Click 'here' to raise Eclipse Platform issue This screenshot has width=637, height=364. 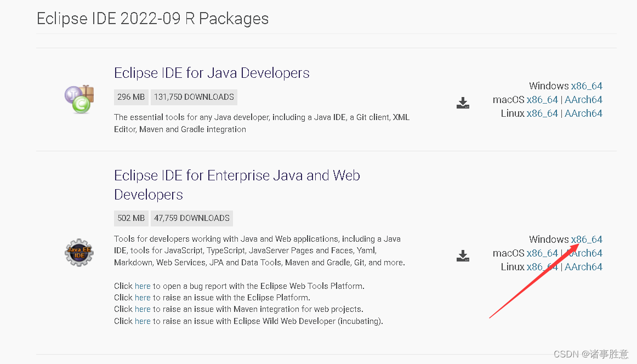click(x=143, y=298)
